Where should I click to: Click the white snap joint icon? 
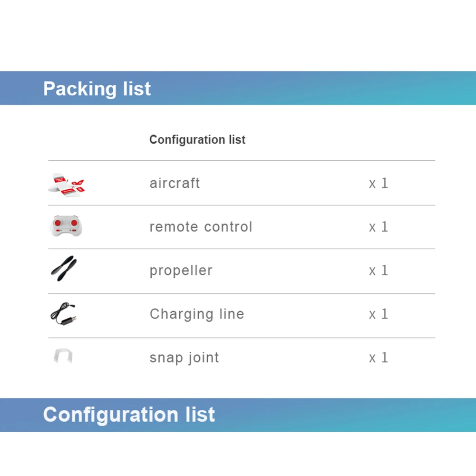pos(63,356)
